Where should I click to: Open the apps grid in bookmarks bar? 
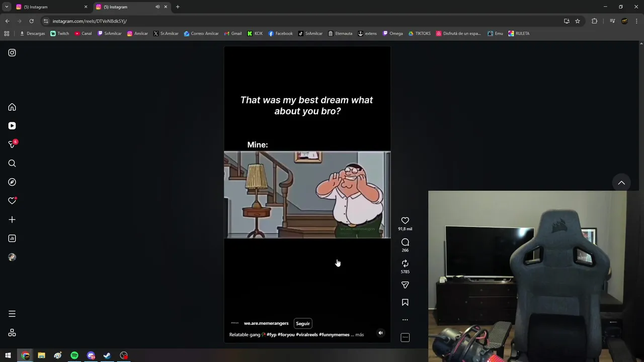[x=7, y=34]
